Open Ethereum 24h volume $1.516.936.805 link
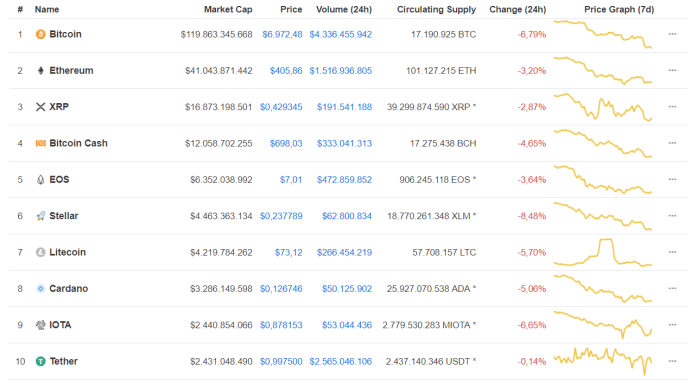696x383 pixels. 340,71
